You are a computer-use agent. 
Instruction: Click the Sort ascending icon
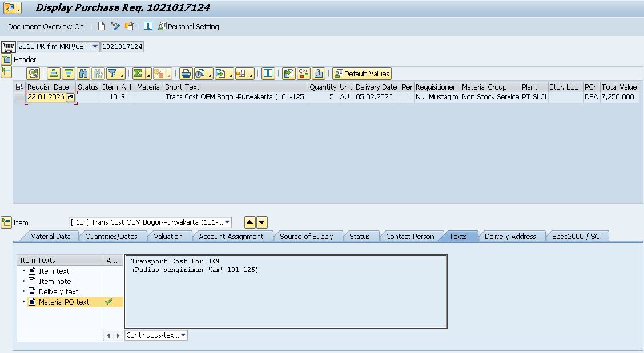pos(54,74)
